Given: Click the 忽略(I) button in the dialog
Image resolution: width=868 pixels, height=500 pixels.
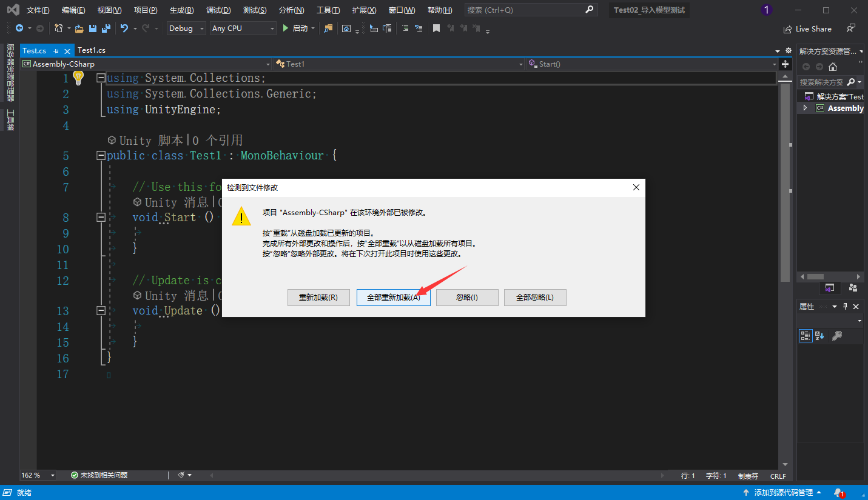Looking at the screenshot, I should (x=467, y=297).
